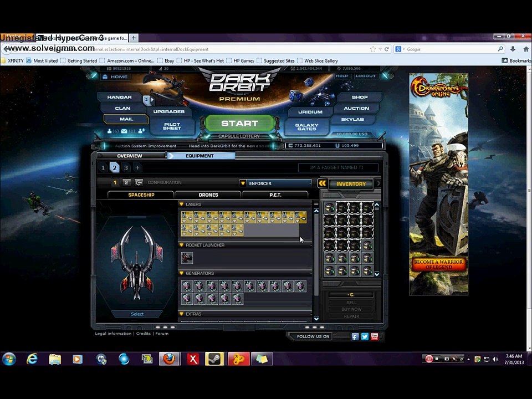
Task: Select hangar slot 1
Action: coord(103,167)
